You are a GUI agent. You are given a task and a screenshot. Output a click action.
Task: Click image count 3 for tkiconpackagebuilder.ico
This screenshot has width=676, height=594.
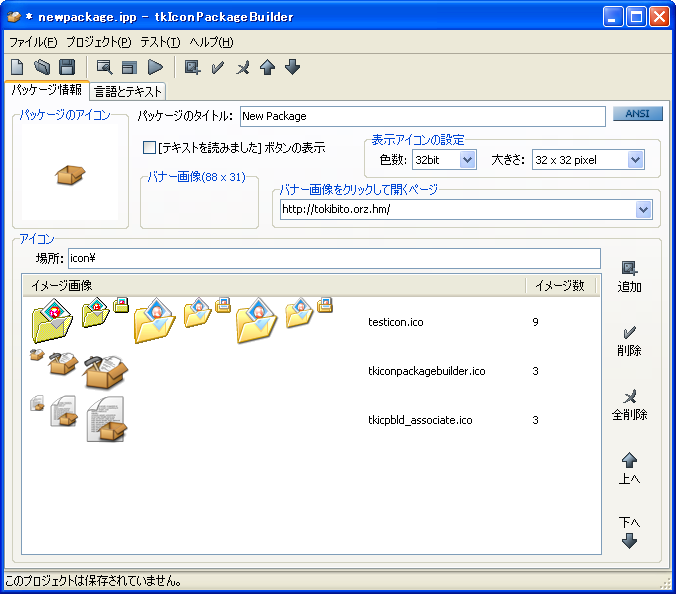535,371
